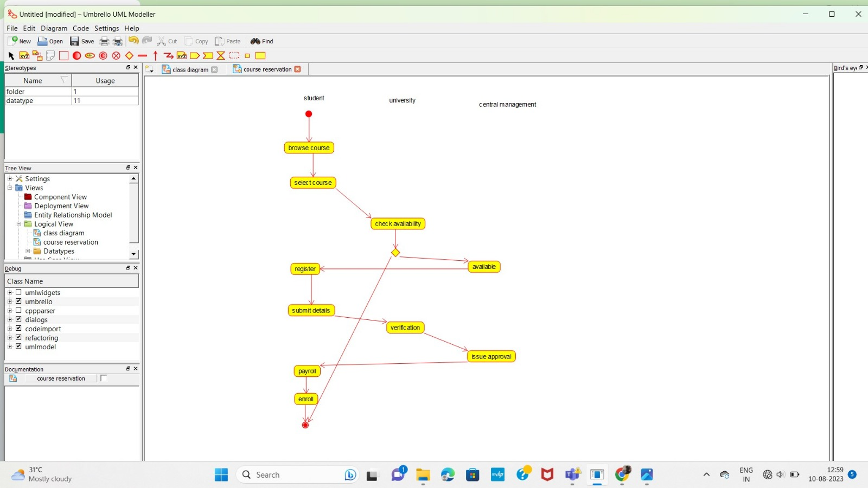This screenshot has height=488, width=868.
Task: Toggle the codeimport debug checkbox
Action: click(x=18, y=329)
